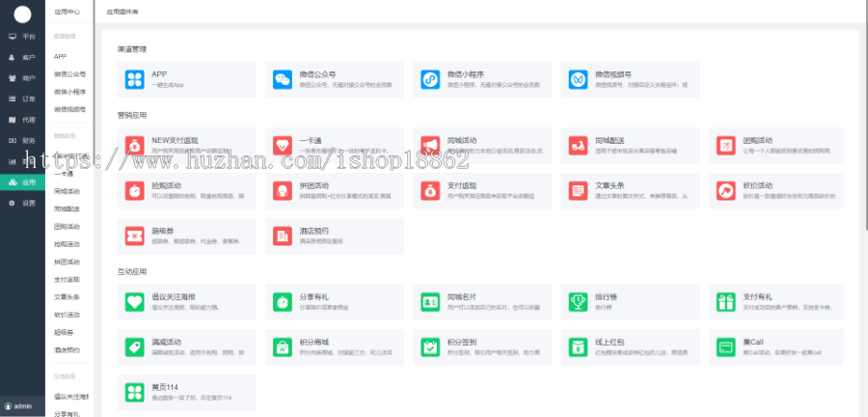Click the 线上红包 card's red-envelope icon

pos(578,347)
